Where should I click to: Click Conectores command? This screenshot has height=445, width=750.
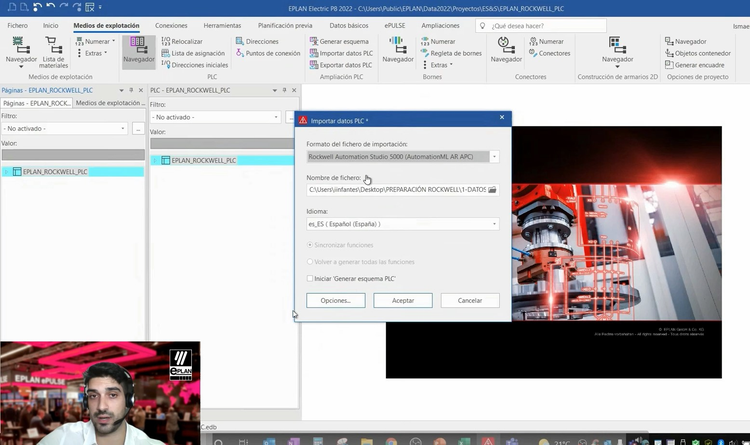550,53
